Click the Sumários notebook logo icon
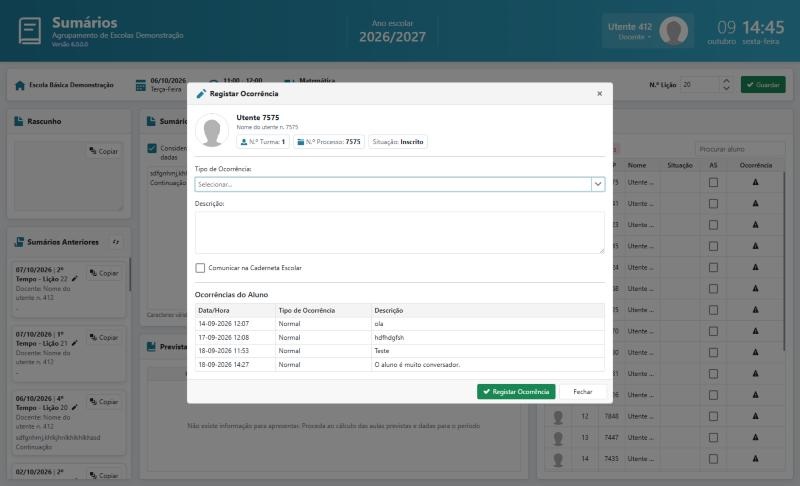This screenshot has width=800, height=486. click(30, 31)
